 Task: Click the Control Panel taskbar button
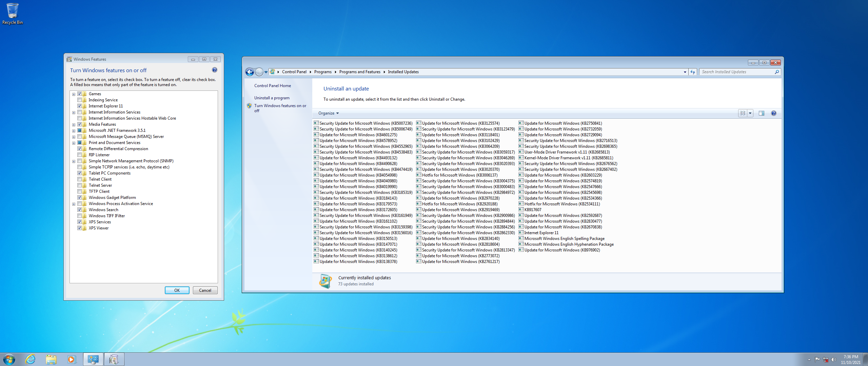(x=93, y=359)
